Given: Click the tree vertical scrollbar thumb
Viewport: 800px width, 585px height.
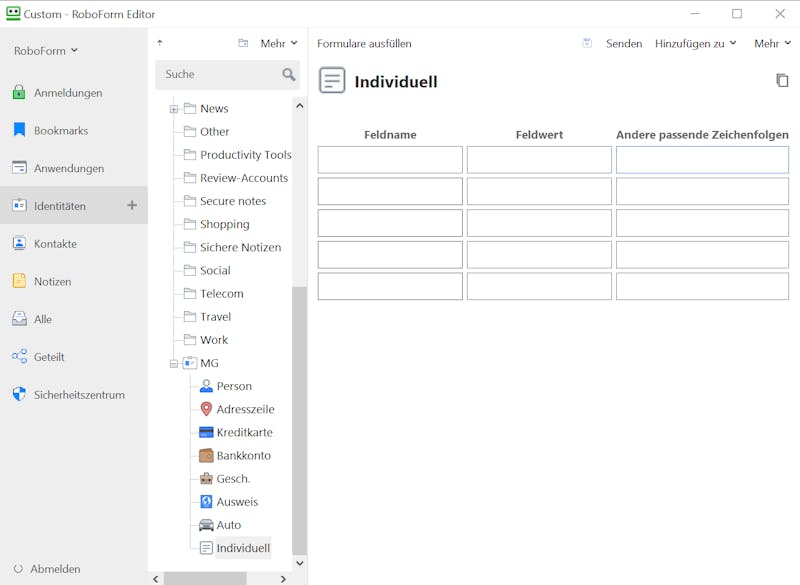Looking at the screenshot, I should tap(299, 420).
